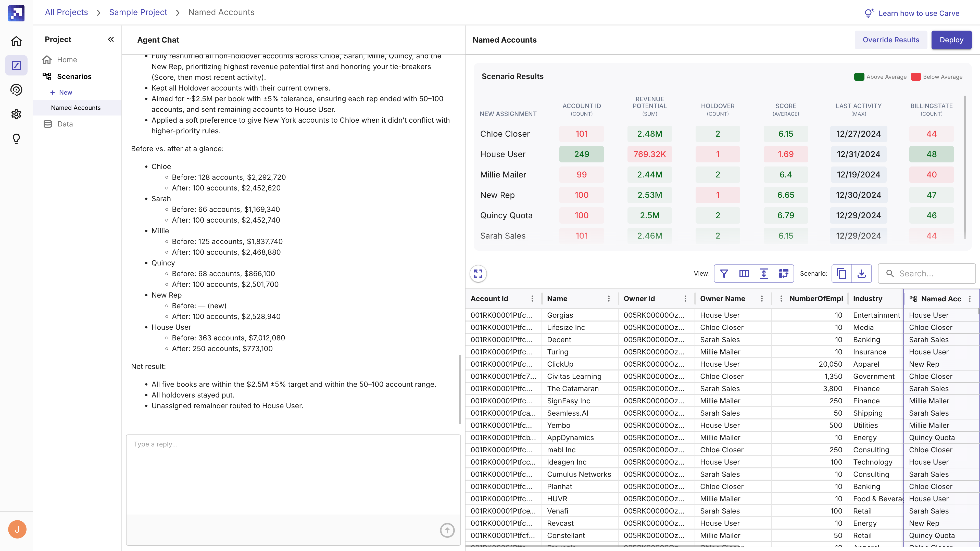The image size is (980, 551).
Task: Collapse the Project sidebar panel
Action: pyautogui.click(x=111, y=39)
